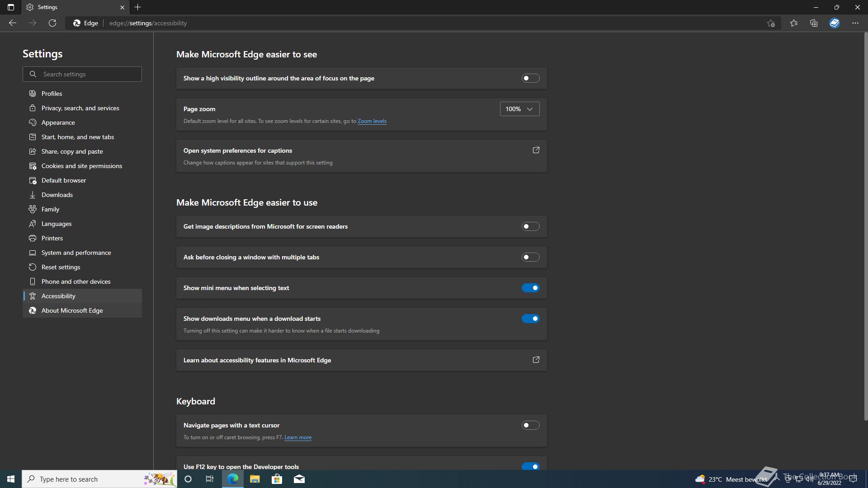The height and width of the screenshot is (488, 868).
Task: Open the Collections icon
Action: pyautogui.click(x=814, y=23)
